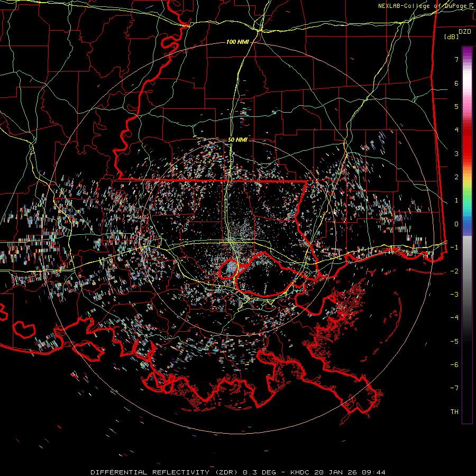Click the 4 value on the colorbar
476x476 pixels.
(x=456, y=130)
